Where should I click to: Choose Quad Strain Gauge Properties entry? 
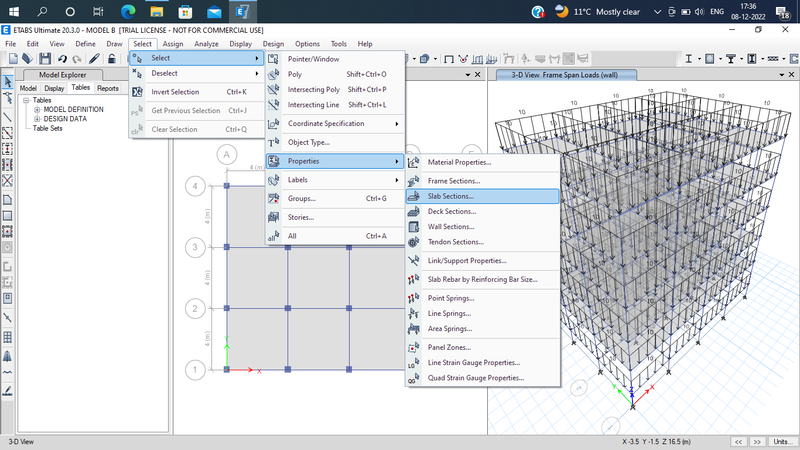(x=482, y=378)
